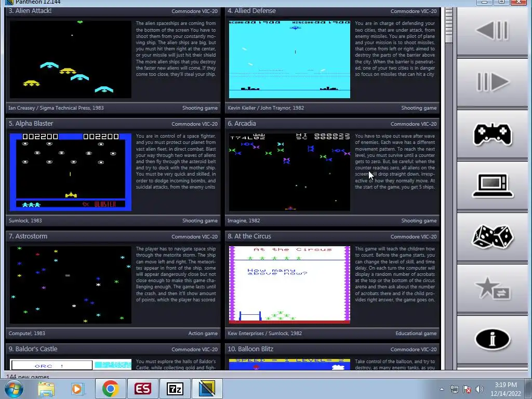The image size is (532, 399).
Task: Open Alpha Blaster screenshot thumbnail
Action: click(x=71, y=172)
